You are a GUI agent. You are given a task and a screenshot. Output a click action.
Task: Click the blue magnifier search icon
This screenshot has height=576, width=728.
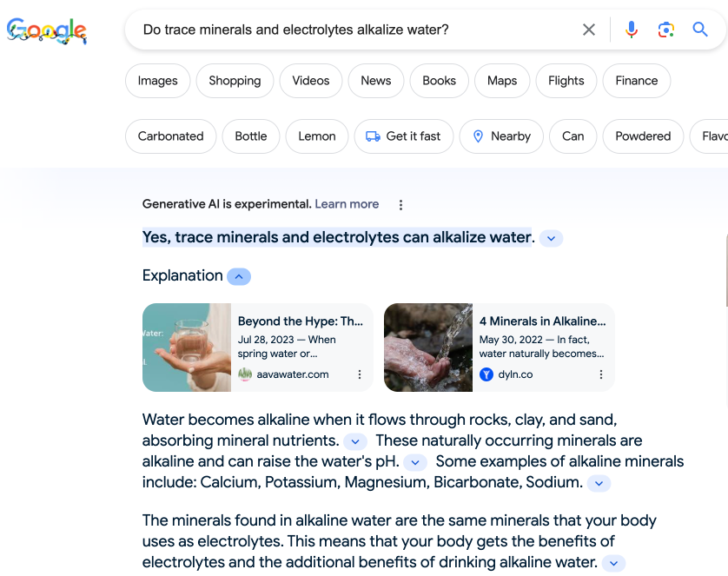coord(700,30)
